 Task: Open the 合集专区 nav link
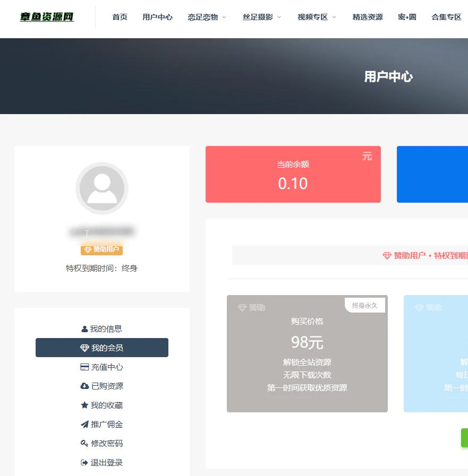[x=446, y=17]
